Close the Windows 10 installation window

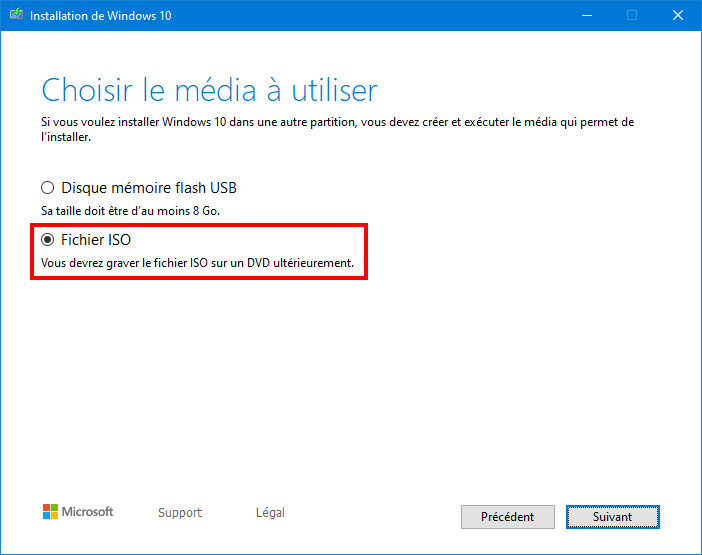point(678,15)
